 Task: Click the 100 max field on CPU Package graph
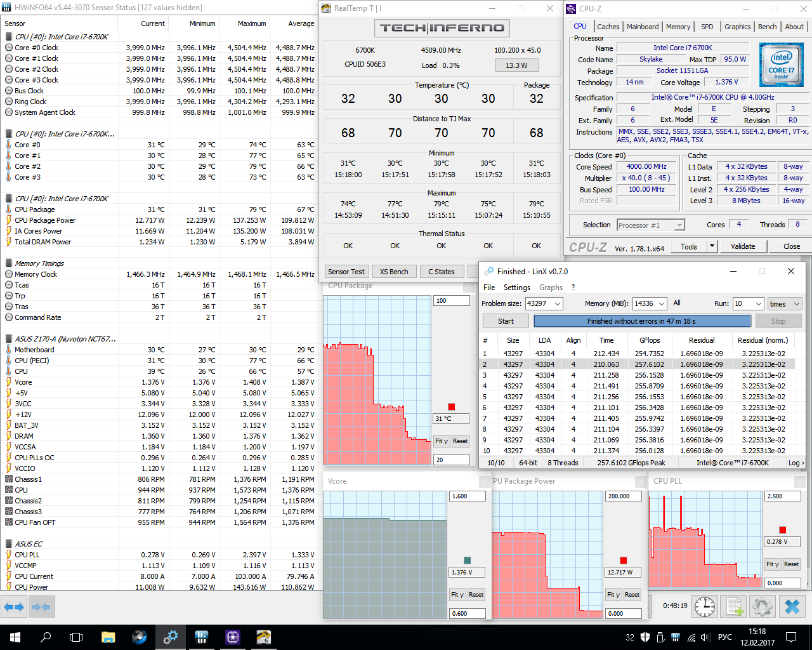[452, 300]
